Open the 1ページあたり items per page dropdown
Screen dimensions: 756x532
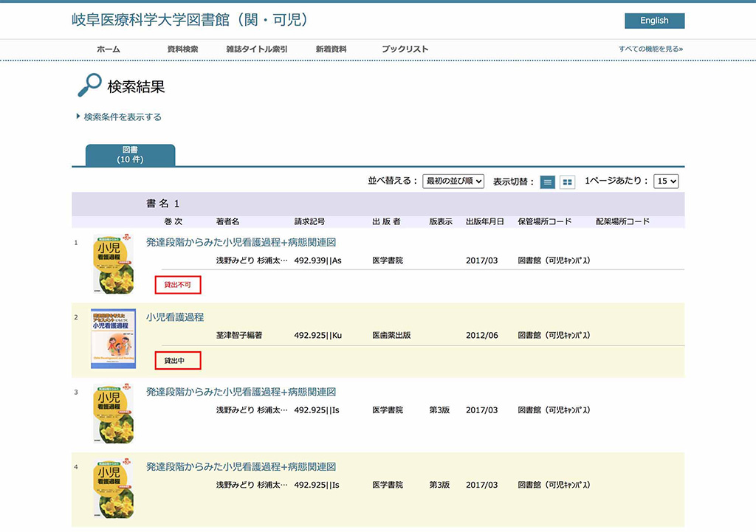tap(665, 181)
